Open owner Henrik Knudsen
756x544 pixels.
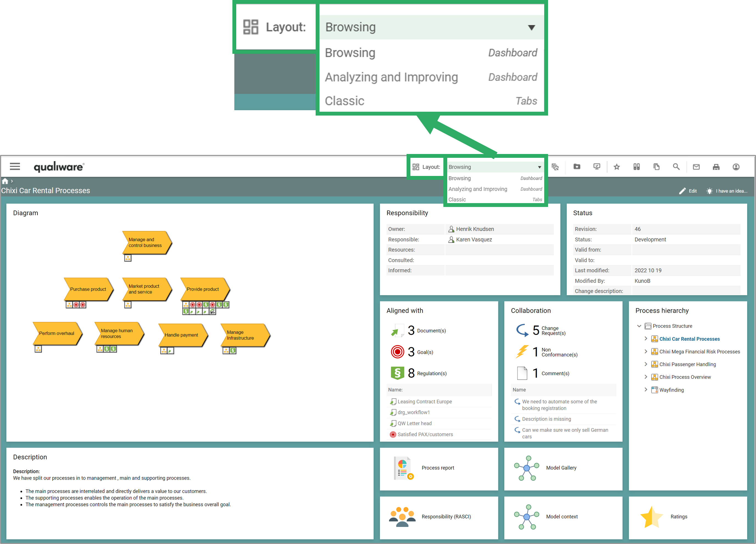(x=471, y=229)
